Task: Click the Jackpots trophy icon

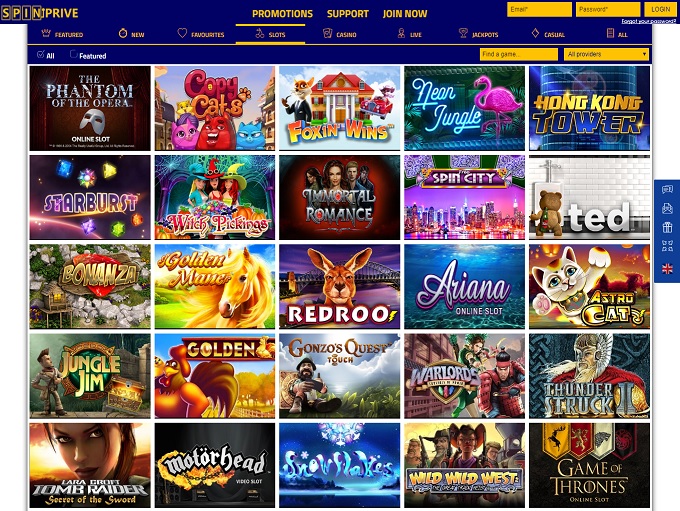Action: [463, 33]
